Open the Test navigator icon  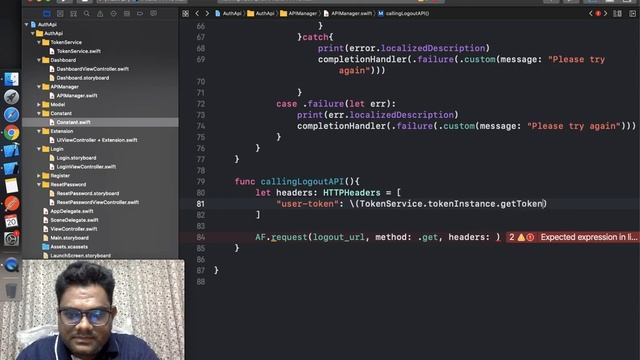click(113, 13)
